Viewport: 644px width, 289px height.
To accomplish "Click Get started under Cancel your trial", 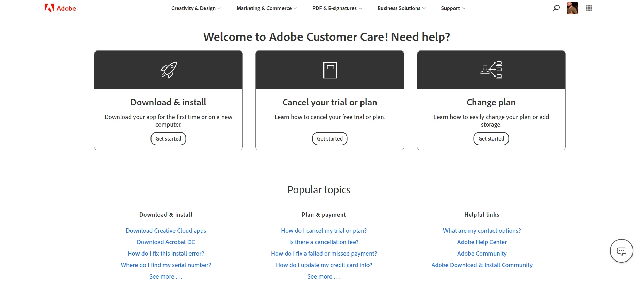I will pos(330,138).
